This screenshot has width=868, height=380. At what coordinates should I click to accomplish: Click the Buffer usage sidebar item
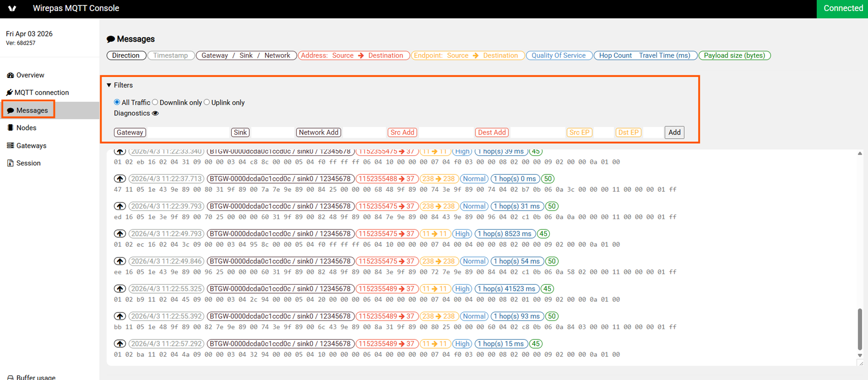pyautogui.click(x=31, y=377)
